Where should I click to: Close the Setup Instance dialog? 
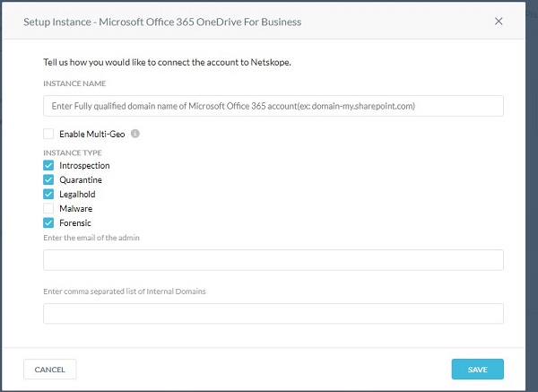click(499, 22)
